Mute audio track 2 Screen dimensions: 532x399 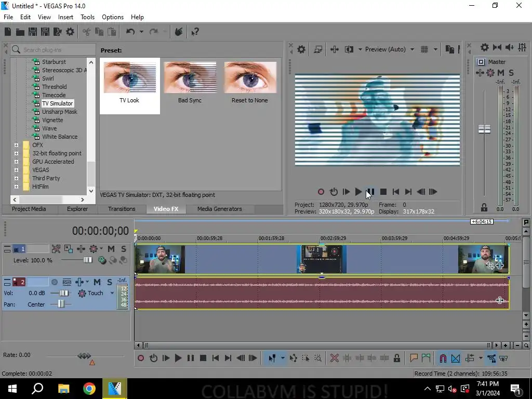[97, 282]
